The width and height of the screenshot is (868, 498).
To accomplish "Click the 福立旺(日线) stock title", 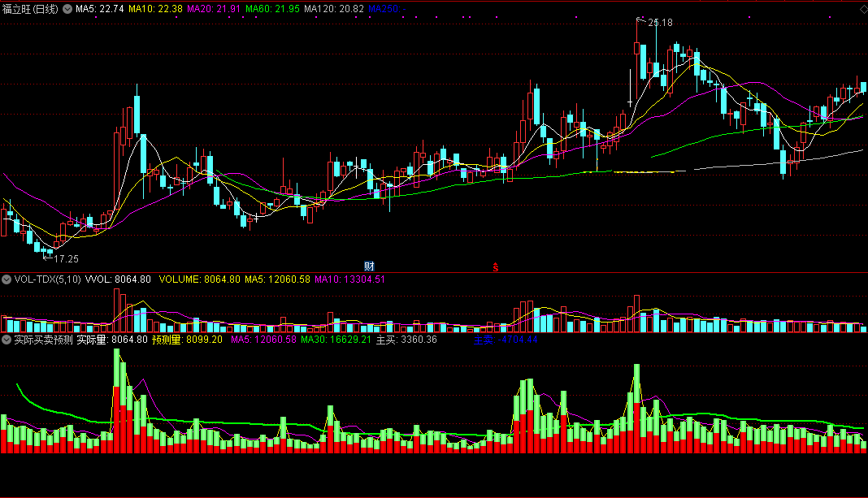I will coord(30,9).
